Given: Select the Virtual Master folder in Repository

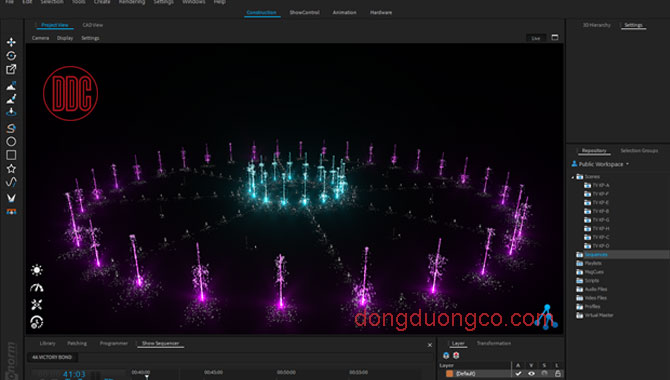Looking at the screenshot, I should [x=599, y=315].
